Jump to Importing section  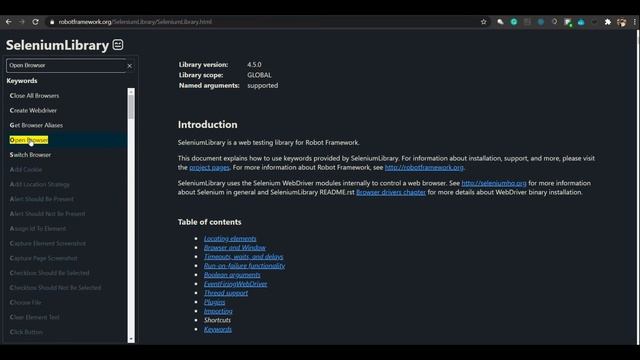218,311
